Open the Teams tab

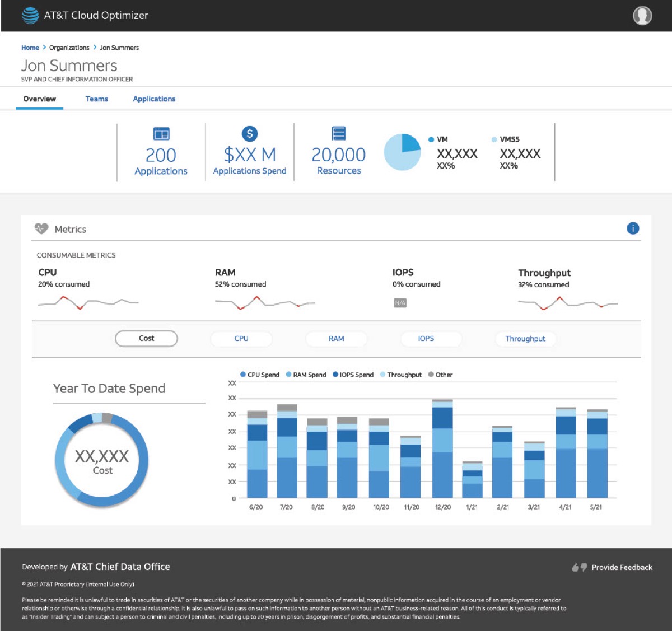click(97, 99)
